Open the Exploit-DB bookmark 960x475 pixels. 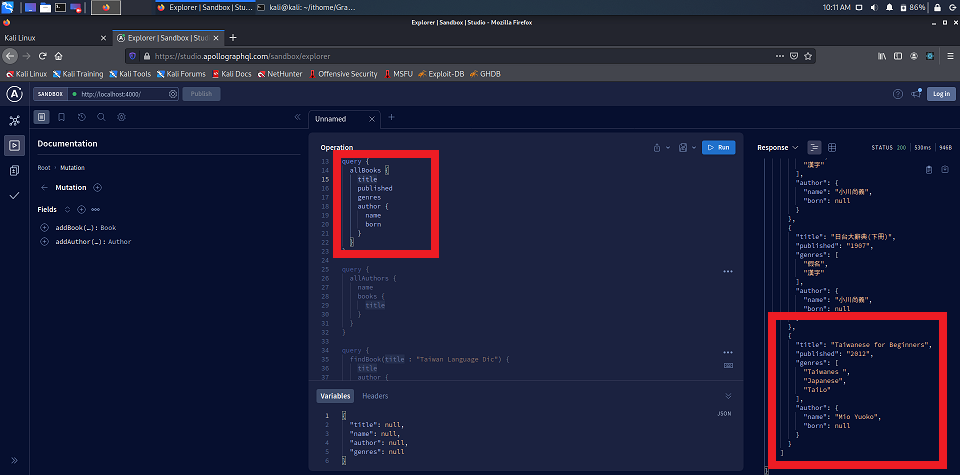441,74
